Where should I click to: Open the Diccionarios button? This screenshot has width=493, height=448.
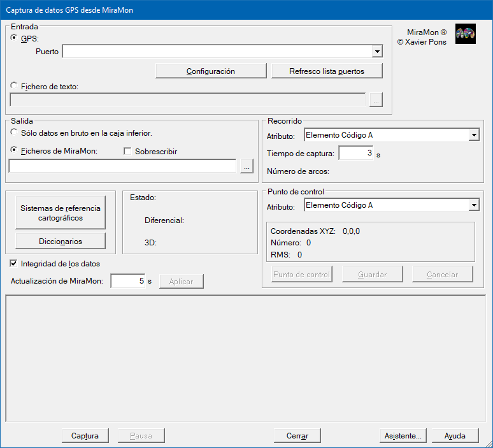click(x=61, y=242)
